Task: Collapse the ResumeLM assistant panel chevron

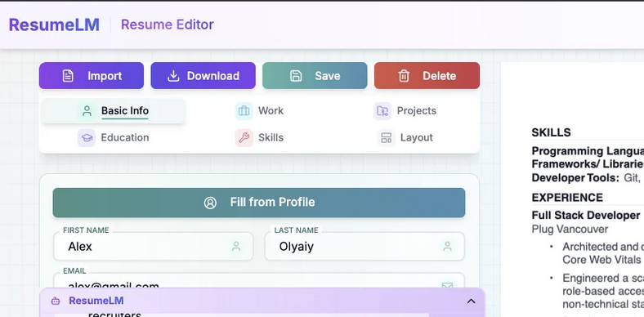Action: 471,301
